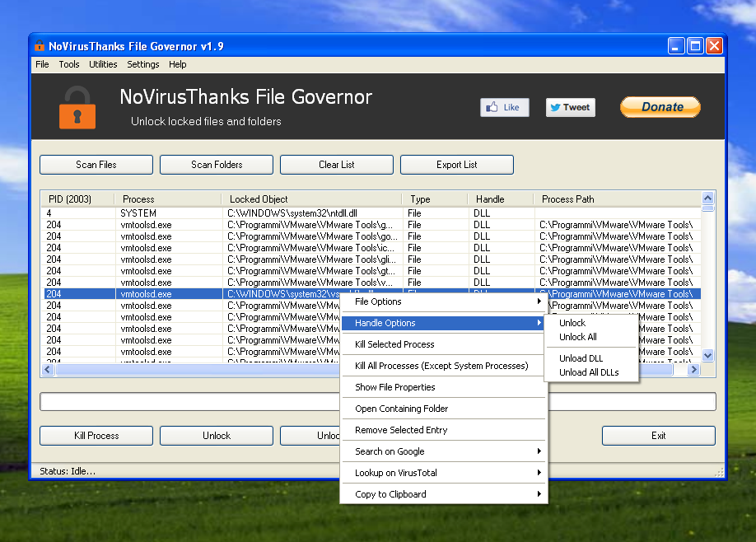Screen dimensions: 756x542
Task: Click the Scan Files button
Action: (x=96, y=165)
